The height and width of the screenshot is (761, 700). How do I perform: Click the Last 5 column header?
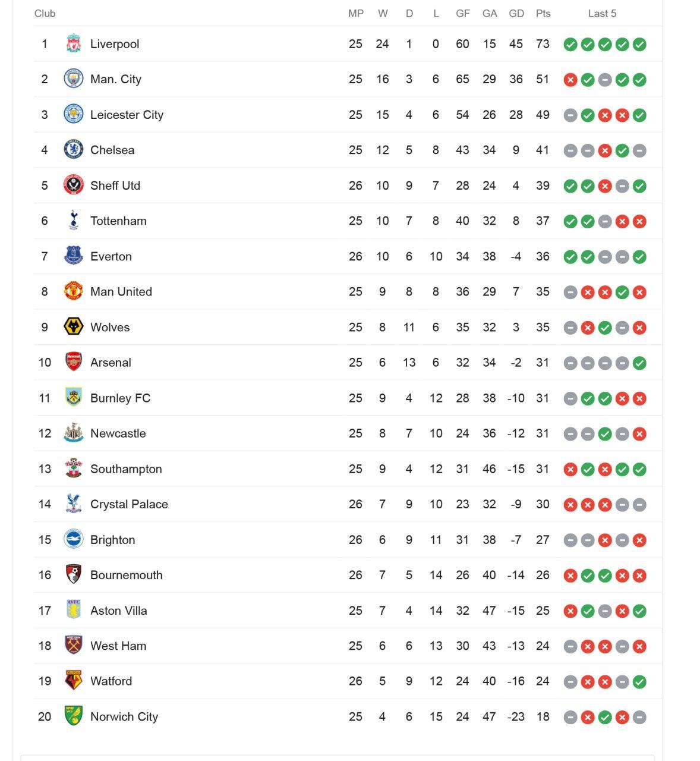click(602, 13)
